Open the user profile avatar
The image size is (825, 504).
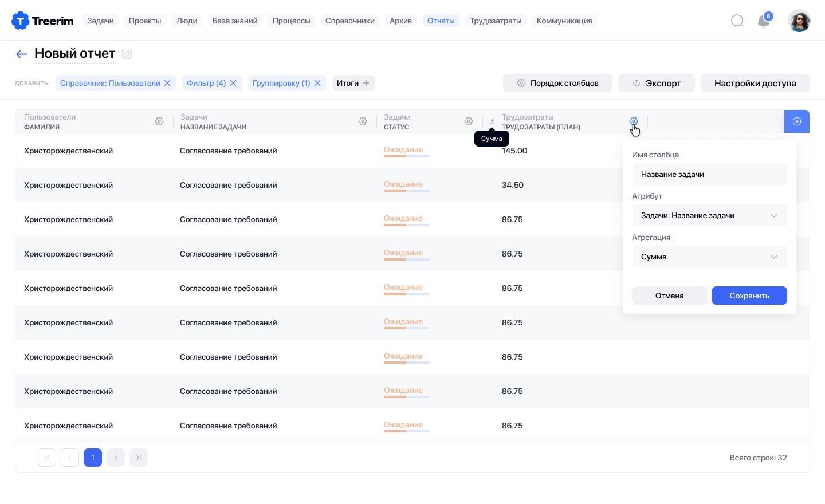click(799, 21)
